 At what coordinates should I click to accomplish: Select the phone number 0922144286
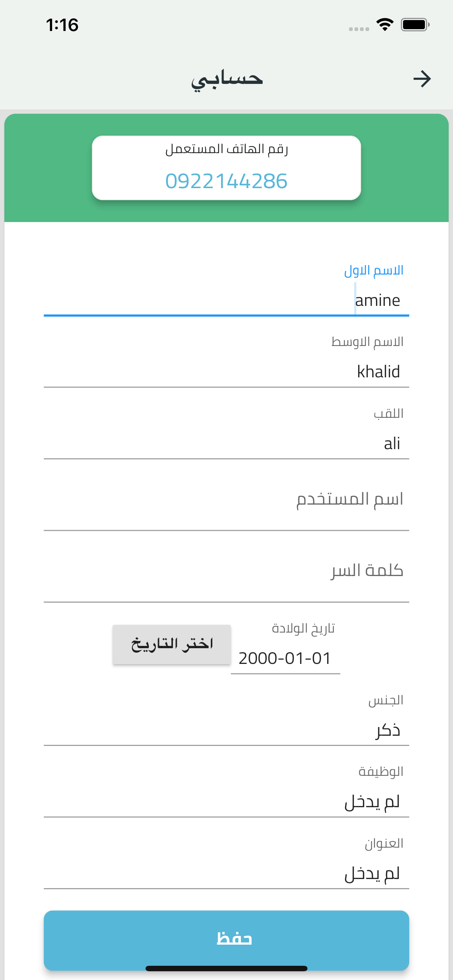click(226, 181)
